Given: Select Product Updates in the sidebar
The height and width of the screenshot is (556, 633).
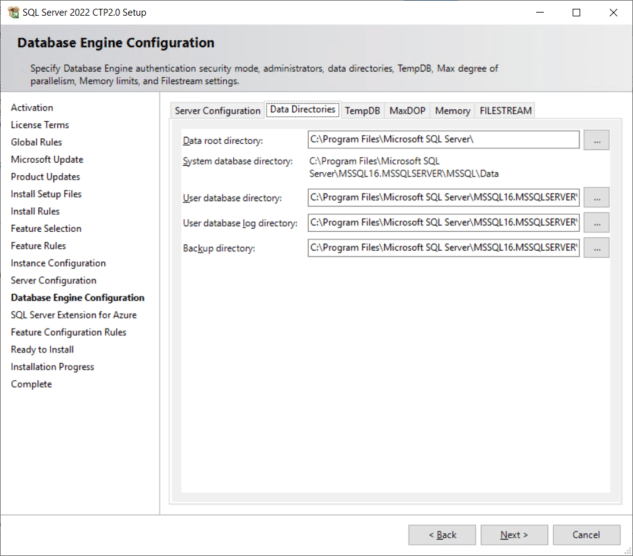Looking at the screenshot, I should 45,177.
